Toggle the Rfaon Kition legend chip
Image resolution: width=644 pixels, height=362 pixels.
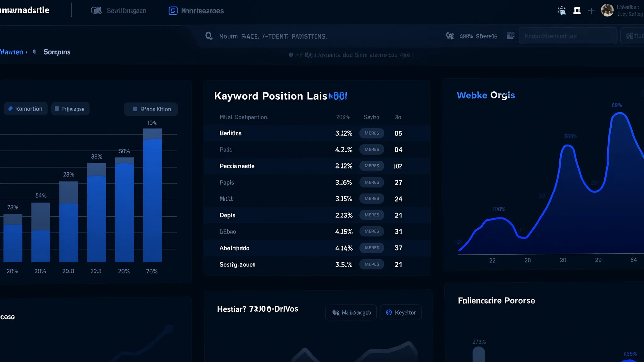151,109
